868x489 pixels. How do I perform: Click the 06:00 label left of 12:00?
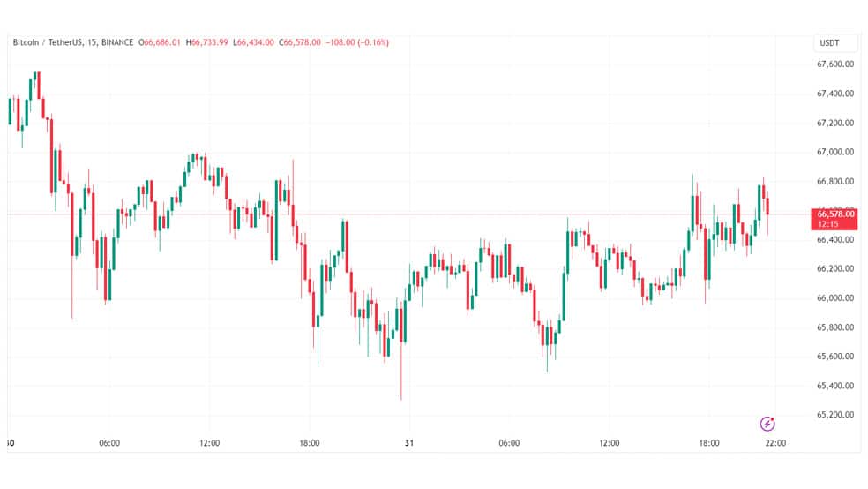[x=109, y=443]
